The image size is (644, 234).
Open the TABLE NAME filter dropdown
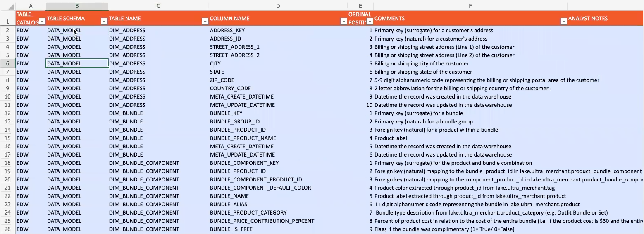pyautogui.click(x=205, y=22)
